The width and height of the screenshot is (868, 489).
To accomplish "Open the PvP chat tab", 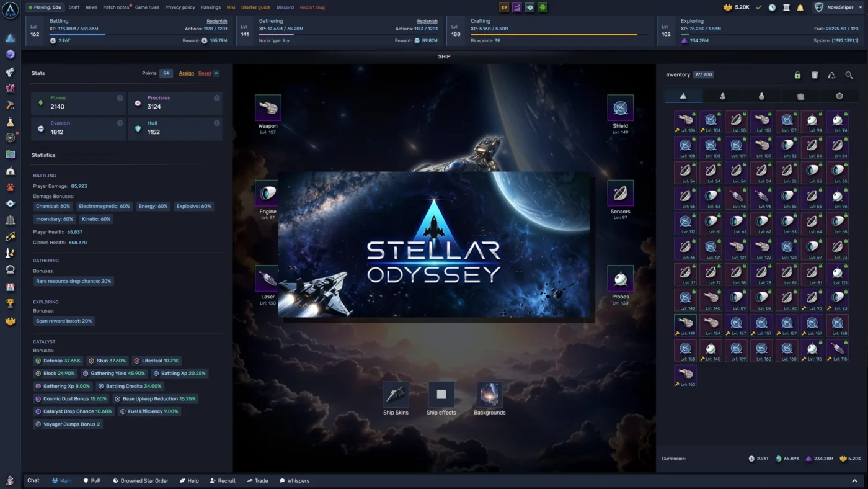I will (x=92, y=481).
